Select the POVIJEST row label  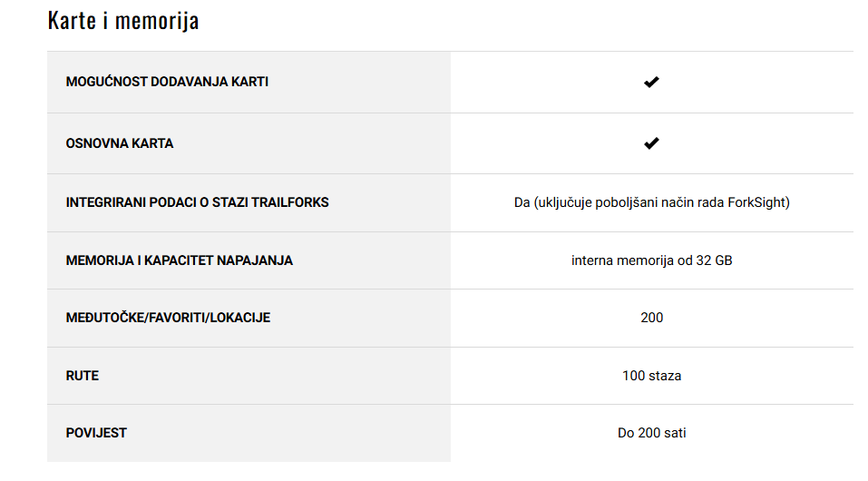point(96,433)
